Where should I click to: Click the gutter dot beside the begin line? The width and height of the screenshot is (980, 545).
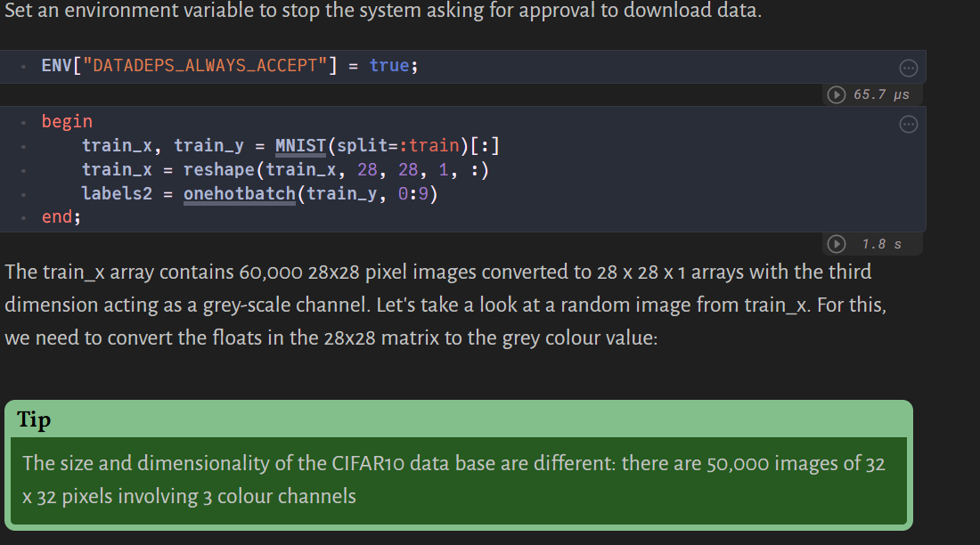(x=23, y=121)
